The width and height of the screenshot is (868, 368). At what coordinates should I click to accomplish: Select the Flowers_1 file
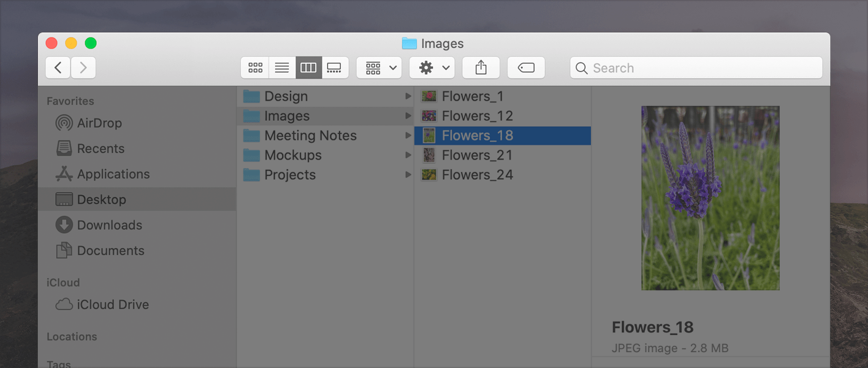coord(503,96)
